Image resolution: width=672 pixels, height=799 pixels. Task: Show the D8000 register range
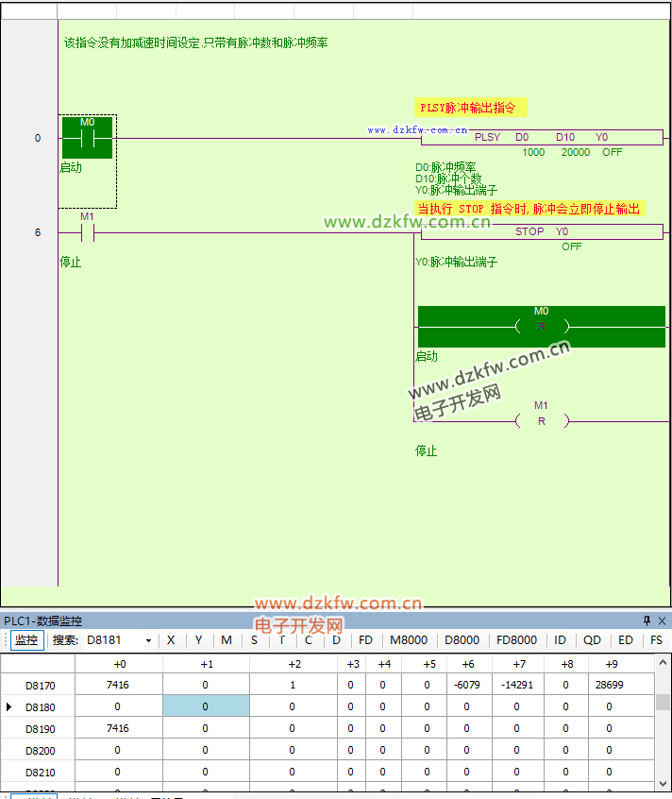coord(462,640)
